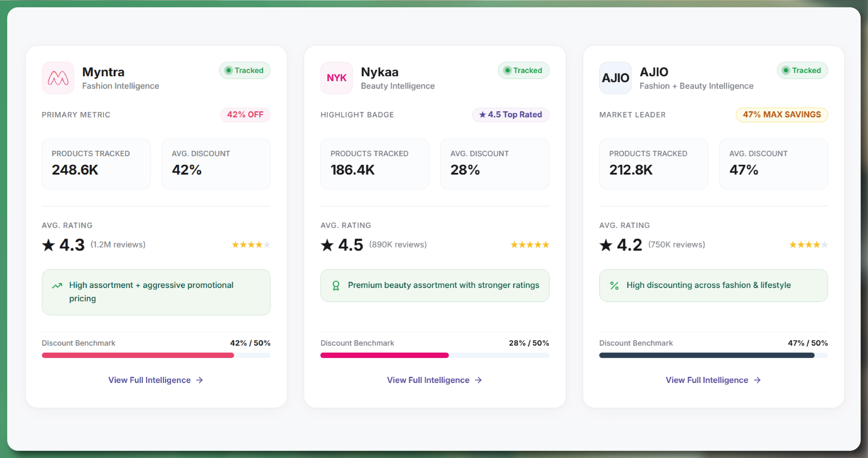Click Nykaa's Products Tracked 186.4K tile
868x458 pixels.
click(375, 164)
